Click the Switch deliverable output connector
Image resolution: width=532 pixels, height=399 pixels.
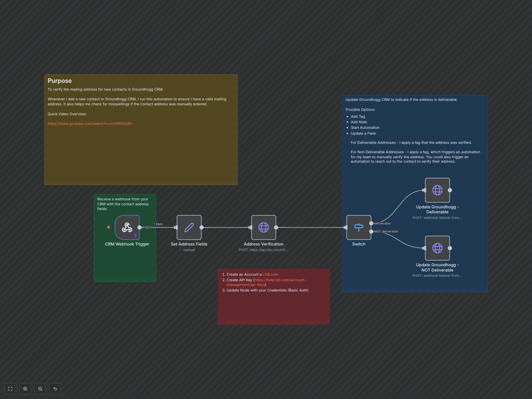point(371,223)
